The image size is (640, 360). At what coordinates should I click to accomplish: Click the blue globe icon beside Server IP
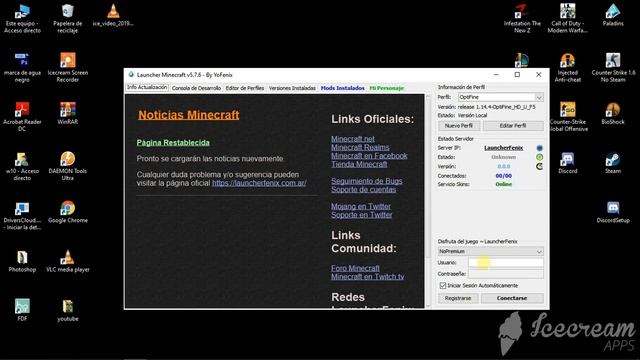pyautogui.click(x=540, y=148)
